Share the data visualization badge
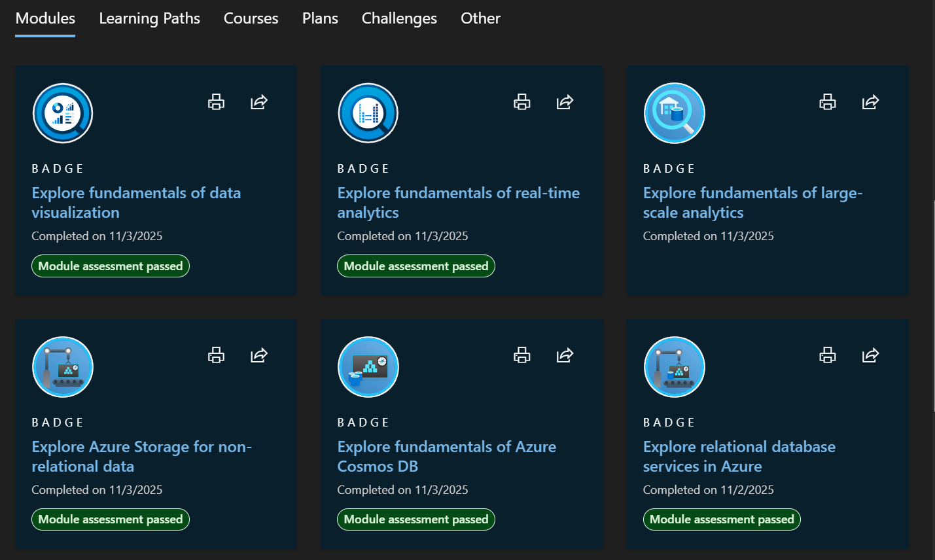The height and width of the screenshot is (560, 935). click(x=259, y=102)
